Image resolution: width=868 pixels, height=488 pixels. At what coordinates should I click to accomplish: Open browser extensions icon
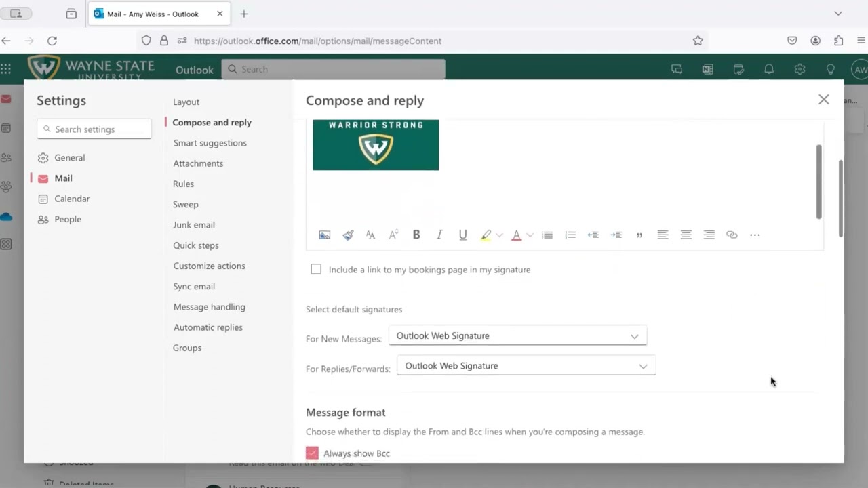(839, 41)
